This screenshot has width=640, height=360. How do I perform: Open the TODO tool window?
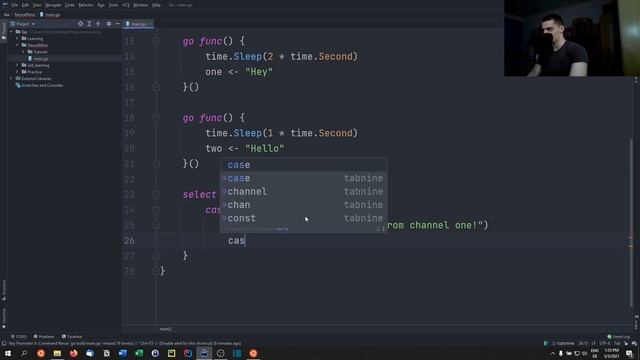tap(19, 337)
